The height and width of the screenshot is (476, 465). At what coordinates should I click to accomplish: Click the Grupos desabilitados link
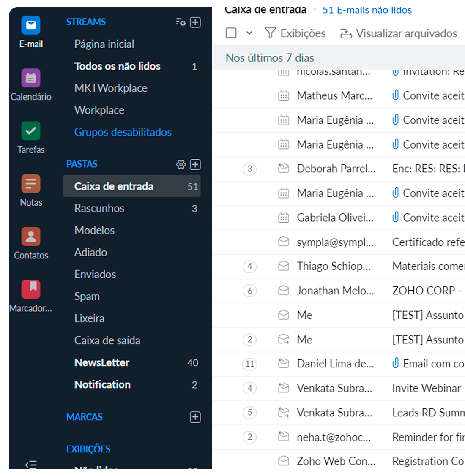click(x=123, y=132)
